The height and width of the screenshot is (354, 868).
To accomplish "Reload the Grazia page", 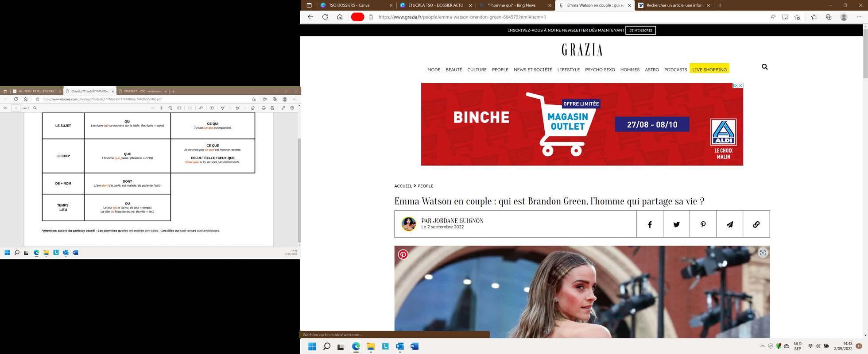I will (x=325, y=17).
